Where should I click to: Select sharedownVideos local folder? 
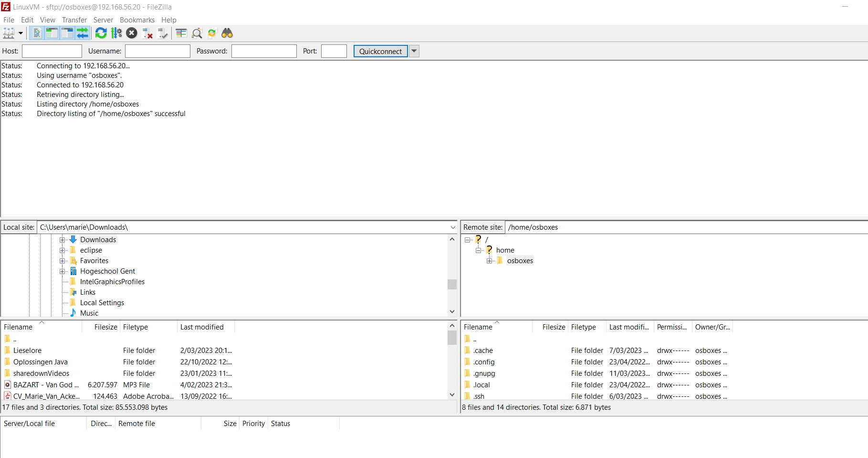(x=41, y=373)
